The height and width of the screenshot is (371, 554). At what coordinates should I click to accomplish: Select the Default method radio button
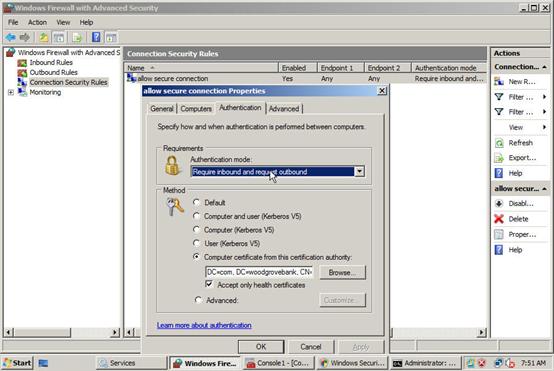[196, 202]
